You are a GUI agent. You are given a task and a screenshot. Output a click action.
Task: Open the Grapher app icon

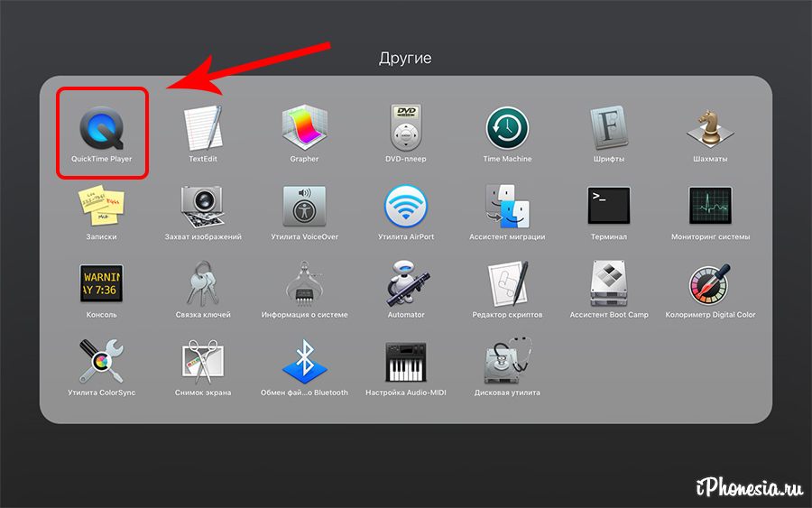(305, 128)
